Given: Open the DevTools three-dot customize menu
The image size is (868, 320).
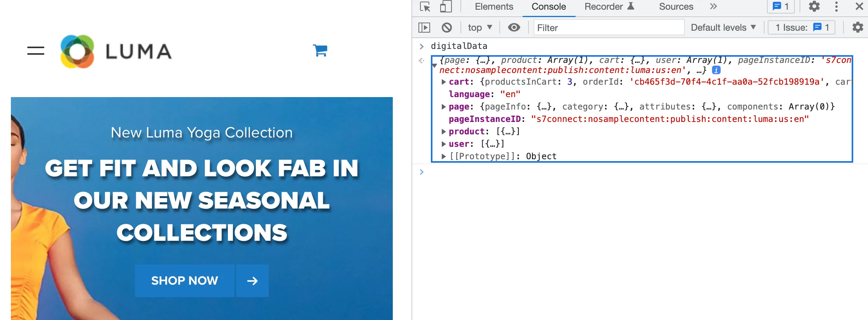Looking at the screenshot, I should click(x=836, y=7).
